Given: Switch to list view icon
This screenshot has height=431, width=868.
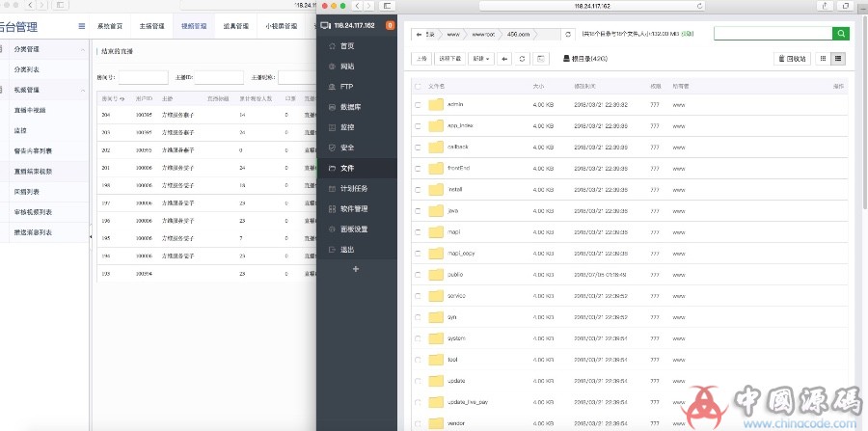Looking at the screenshot, I should (x=838, y=59).
